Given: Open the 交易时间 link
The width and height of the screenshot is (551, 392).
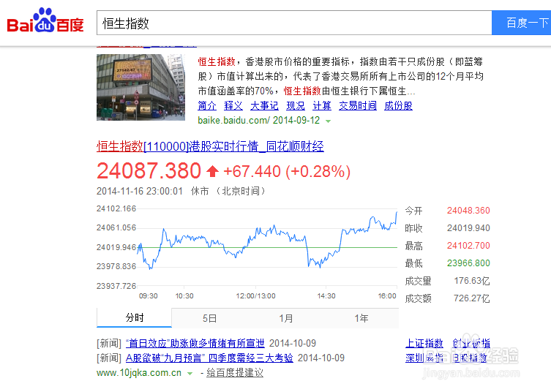Looking at the screenshot, I should point(358,106).
